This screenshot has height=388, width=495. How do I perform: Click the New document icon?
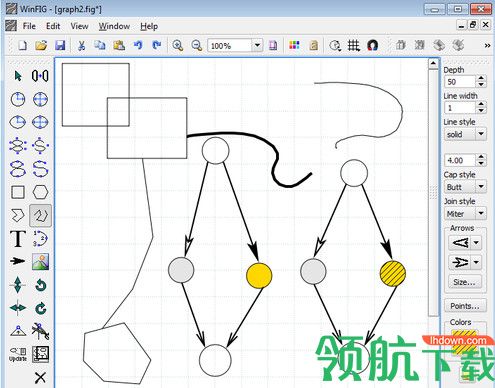(22, 45)
